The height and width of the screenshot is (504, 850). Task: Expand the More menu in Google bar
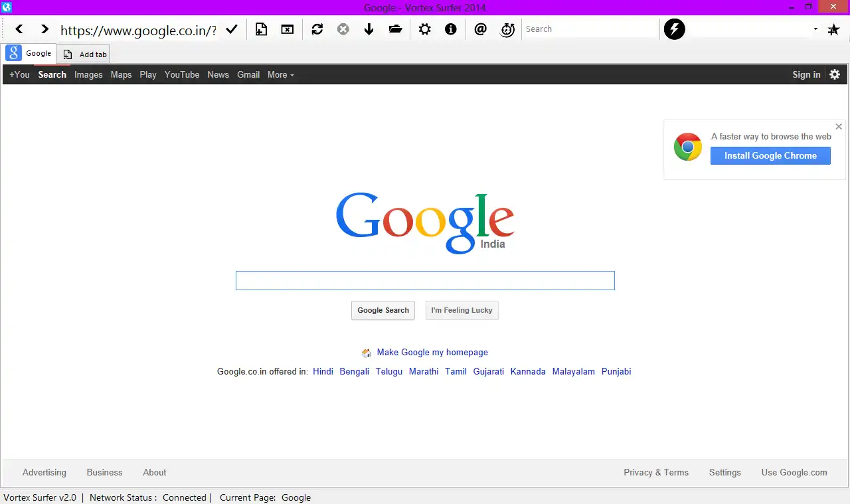[x=280, y=74]
